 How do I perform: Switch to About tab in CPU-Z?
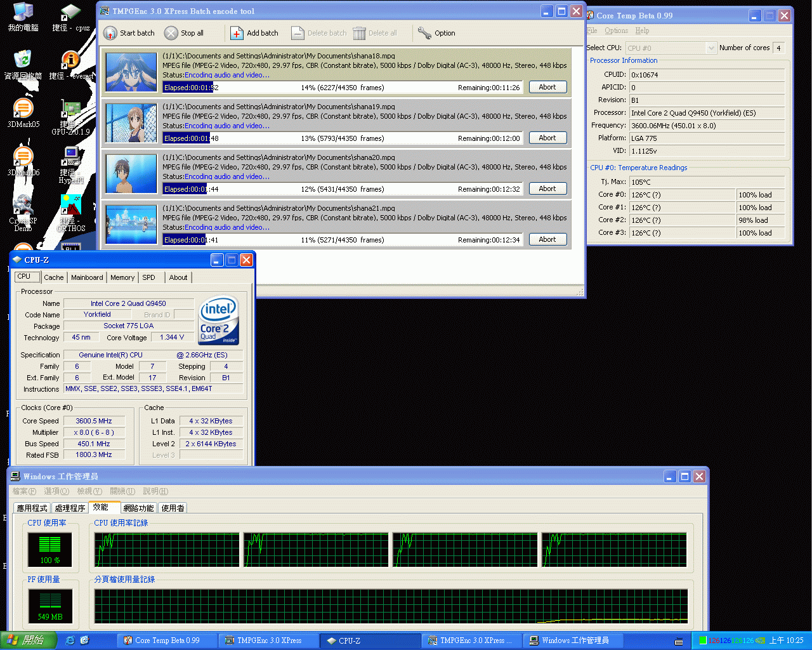(178, 277)
